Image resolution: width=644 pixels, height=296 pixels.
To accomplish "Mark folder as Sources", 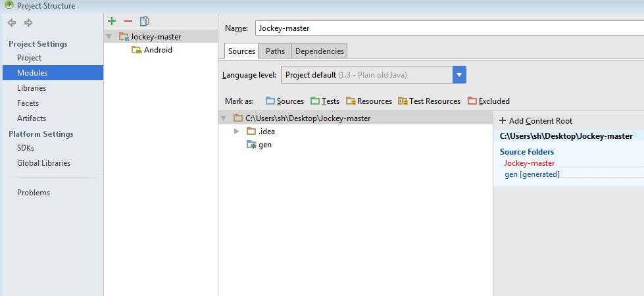I will 285,101.
